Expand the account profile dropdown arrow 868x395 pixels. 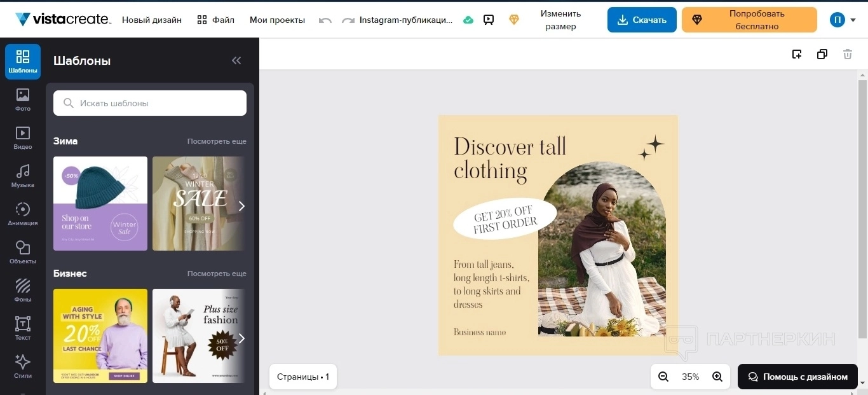click(853, 20)
